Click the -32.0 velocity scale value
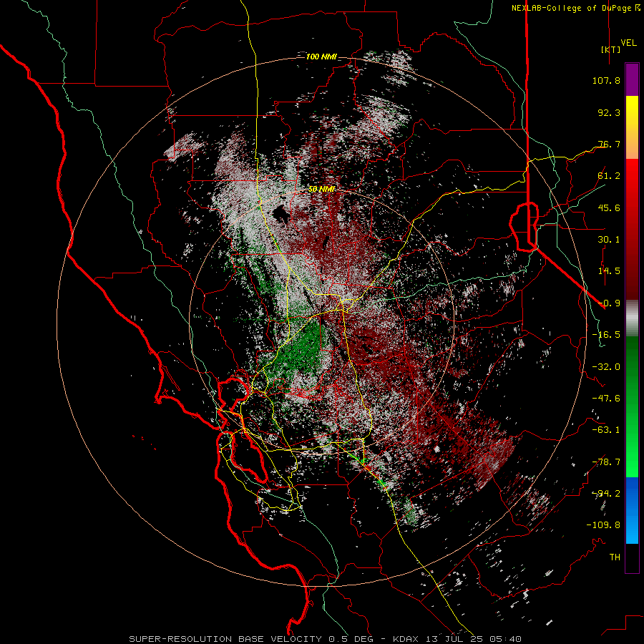644x644 pixels. point(606,367)
